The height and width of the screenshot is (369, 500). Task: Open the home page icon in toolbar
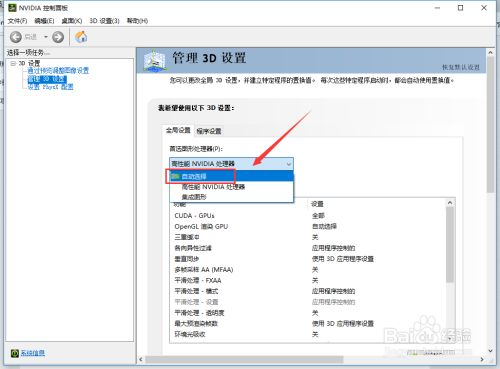coord(81,37)
